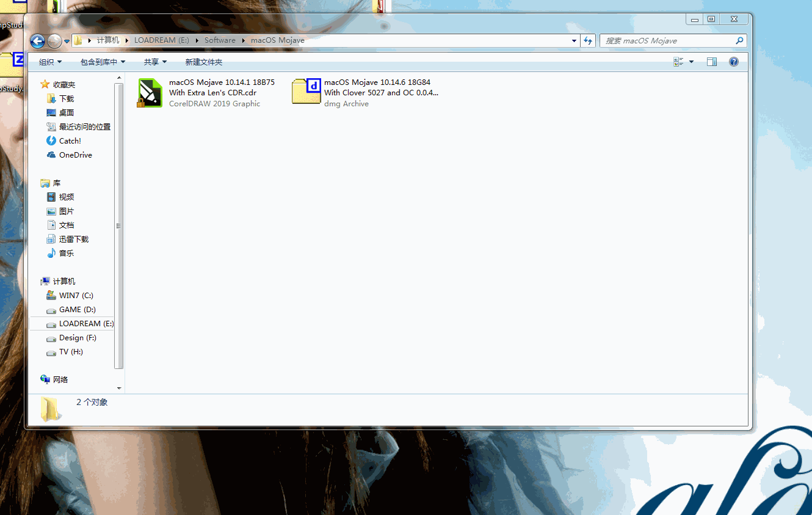
Task: Select WIN7 (C:) drive
Action: [76, 296]
